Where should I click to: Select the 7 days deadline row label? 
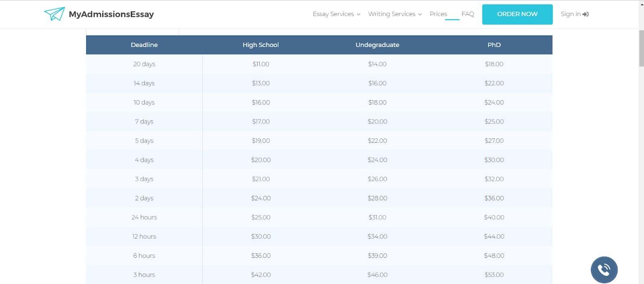tap(144, 121)
